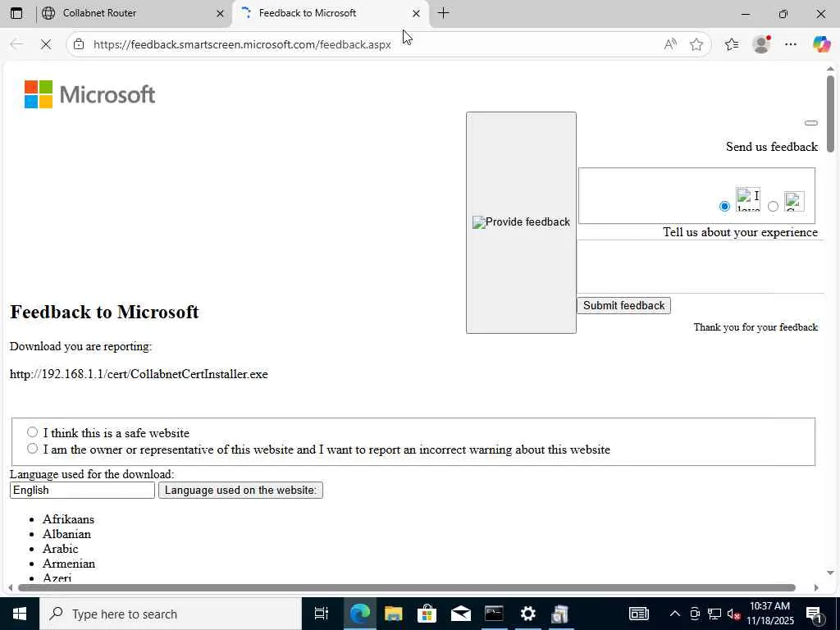
Task: Click the back navigation arrow
Action: point(16,44)
